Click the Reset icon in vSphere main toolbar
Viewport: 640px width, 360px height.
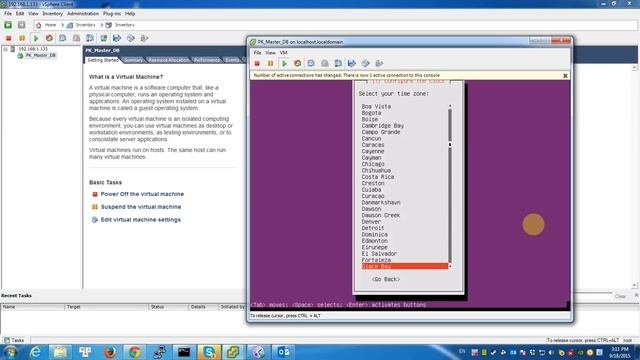point(49,38)
